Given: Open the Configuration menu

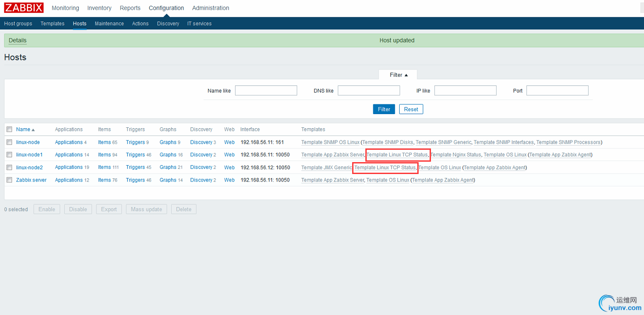Looking at the screenshot, I should point(166,8).
